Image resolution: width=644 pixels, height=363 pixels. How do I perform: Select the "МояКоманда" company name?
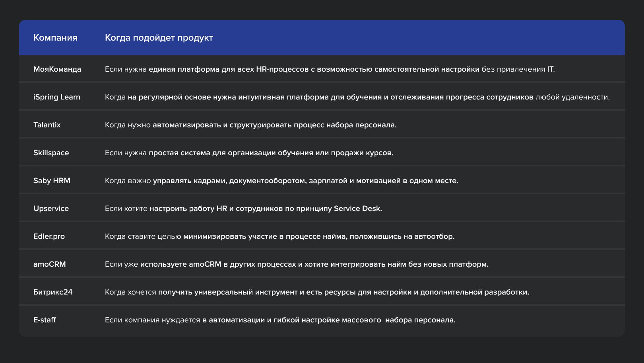tap(57, 69)
